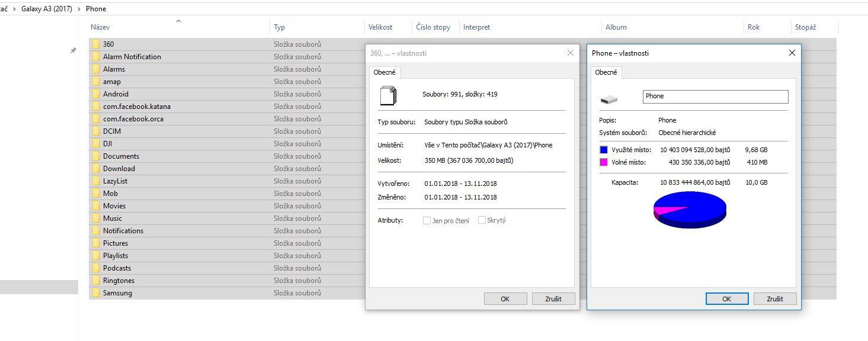This screenshot has height=341, width=868.
Task: Toggle the 'Skrytý' checkbox
Action: click(482, 221)
